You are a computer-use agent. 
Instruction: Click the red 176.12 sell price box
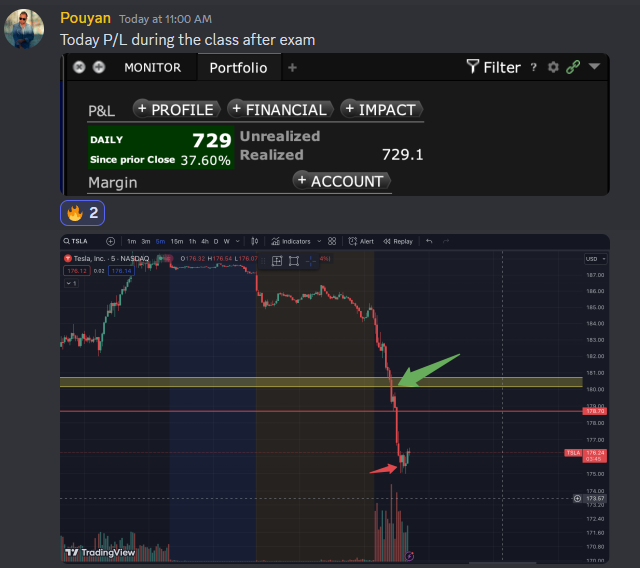click(77, 271)
